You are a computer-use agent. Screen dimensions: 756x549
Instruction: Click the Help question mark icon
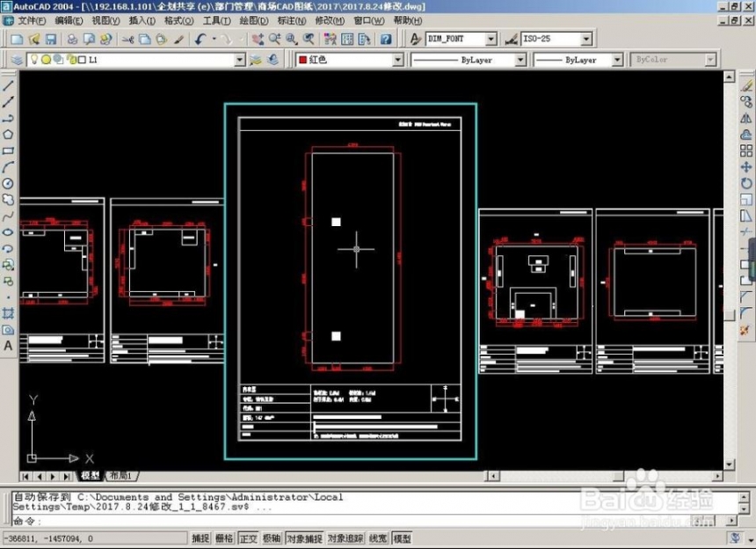click(386, 39)
